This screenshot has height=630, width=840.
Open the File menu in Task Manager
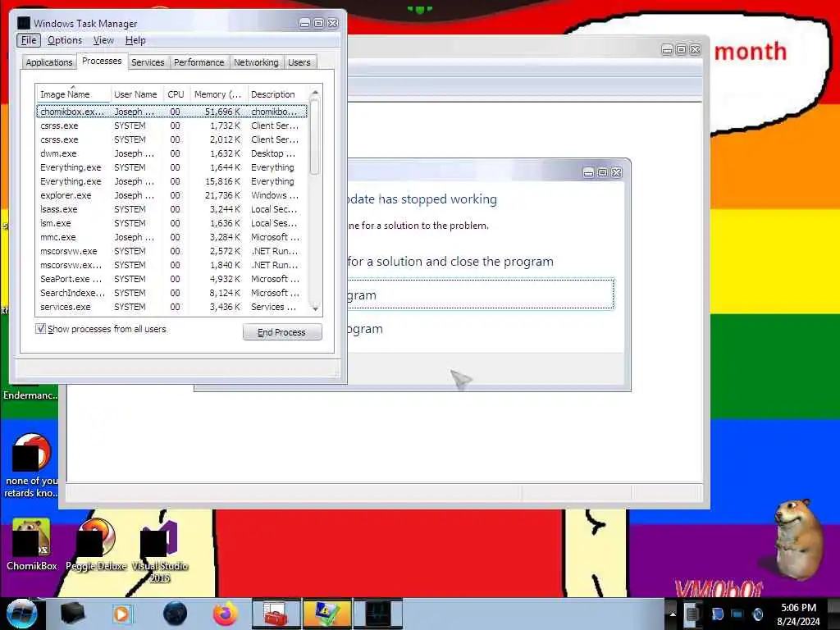tap(29, 40)
